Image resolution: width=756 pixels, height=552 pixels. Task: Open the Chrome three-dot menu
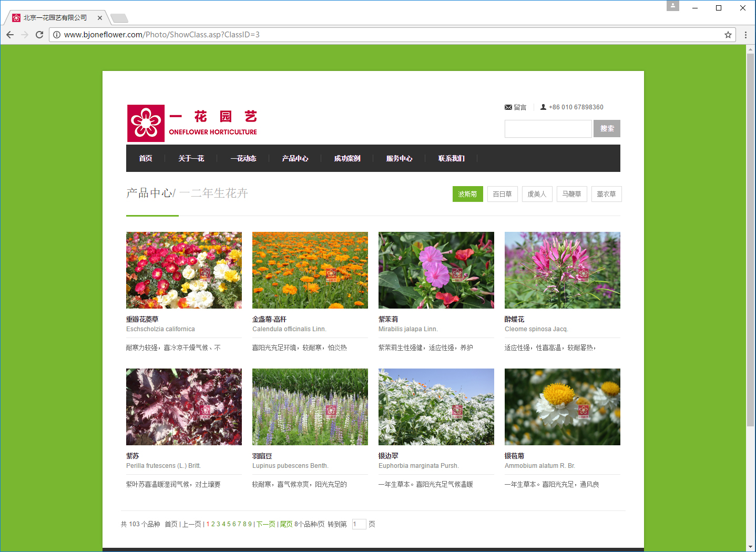745,35
